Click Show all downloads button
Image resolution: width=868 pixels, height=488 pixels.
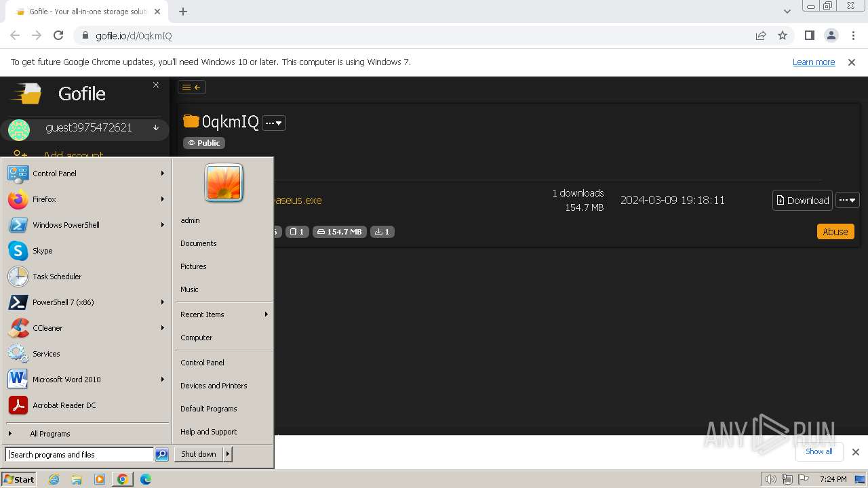[x=818, y=451]
